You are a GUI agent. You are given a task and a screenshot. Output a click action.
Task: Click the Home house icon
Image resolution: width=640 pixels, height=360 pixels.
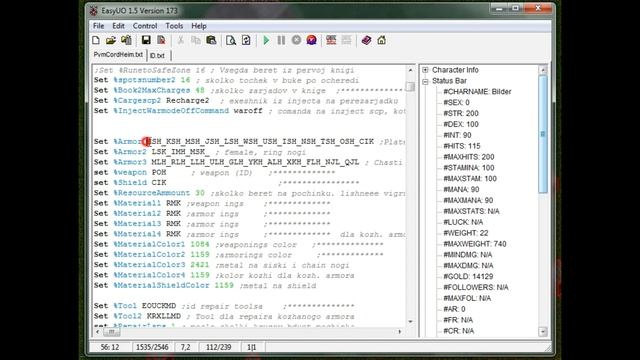[382, 40]
